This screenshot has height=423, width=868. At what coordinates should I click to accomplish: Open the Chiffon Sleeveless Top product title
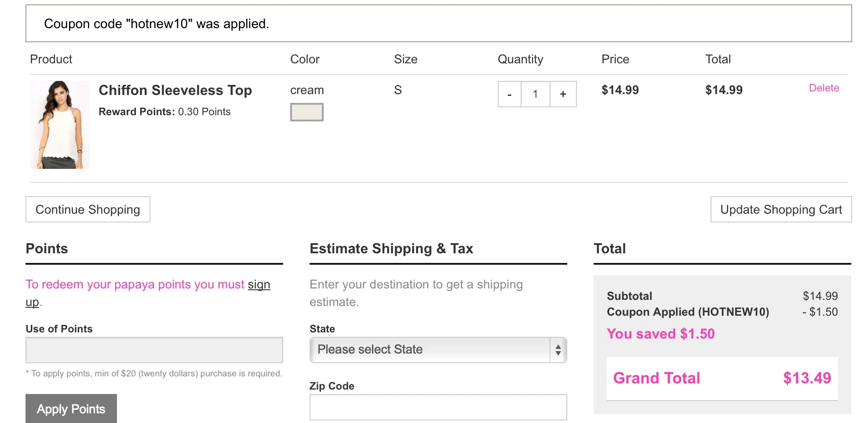[175, 90]
